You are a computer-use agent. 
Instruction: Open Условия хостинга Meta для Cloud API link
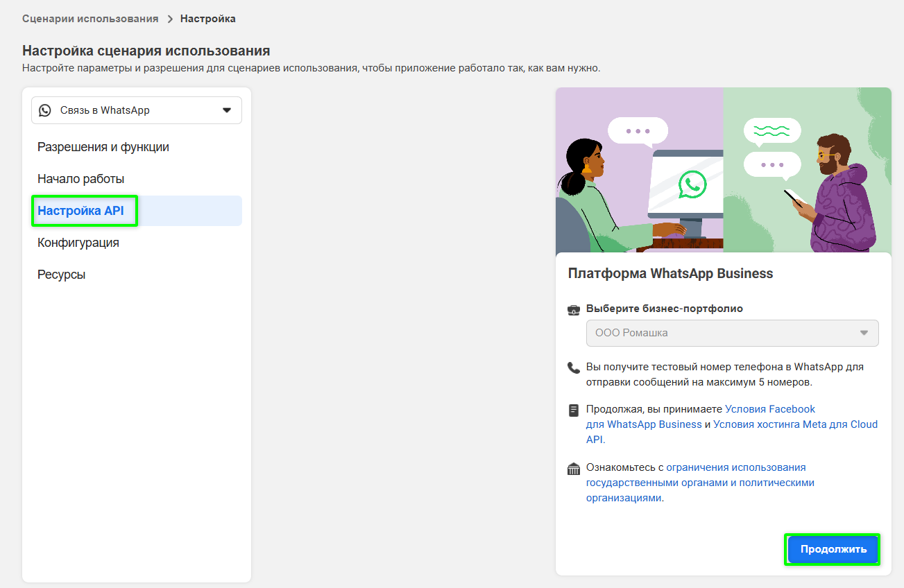(x=795, y=424)
